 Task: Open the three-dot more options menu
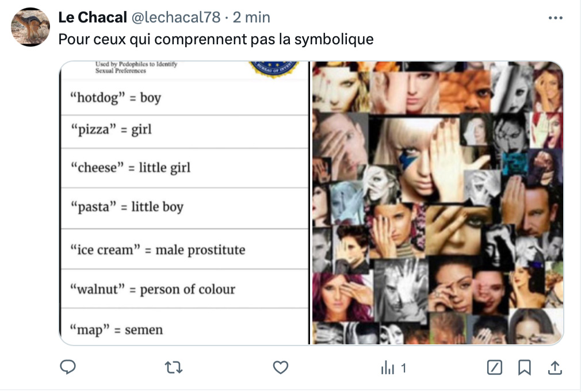[556, 18]
